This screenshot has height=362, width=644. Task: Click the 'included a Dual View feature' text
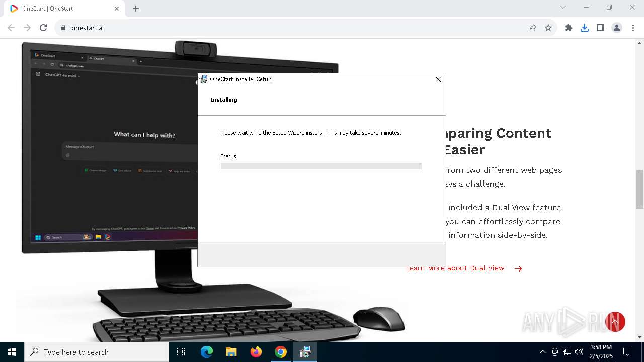[x=505, y=207]
